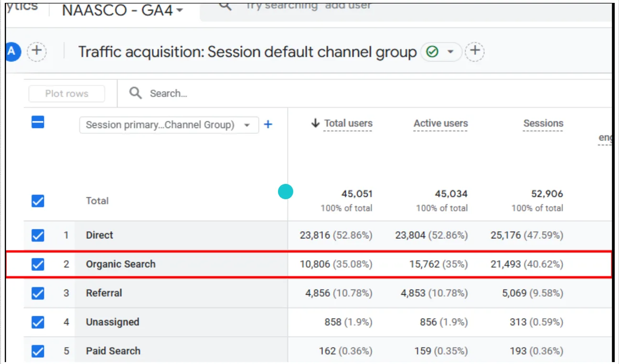
Task: Open the Session primary Channel Group dropdown
Action: click(x=169, y=125)
